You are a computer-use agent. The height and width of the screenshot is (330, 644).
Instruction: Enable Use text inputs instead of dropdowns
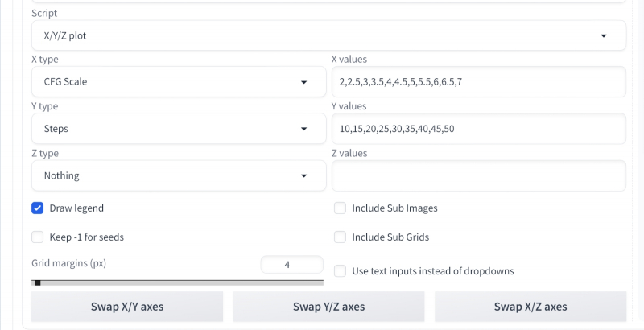(340, 271)
